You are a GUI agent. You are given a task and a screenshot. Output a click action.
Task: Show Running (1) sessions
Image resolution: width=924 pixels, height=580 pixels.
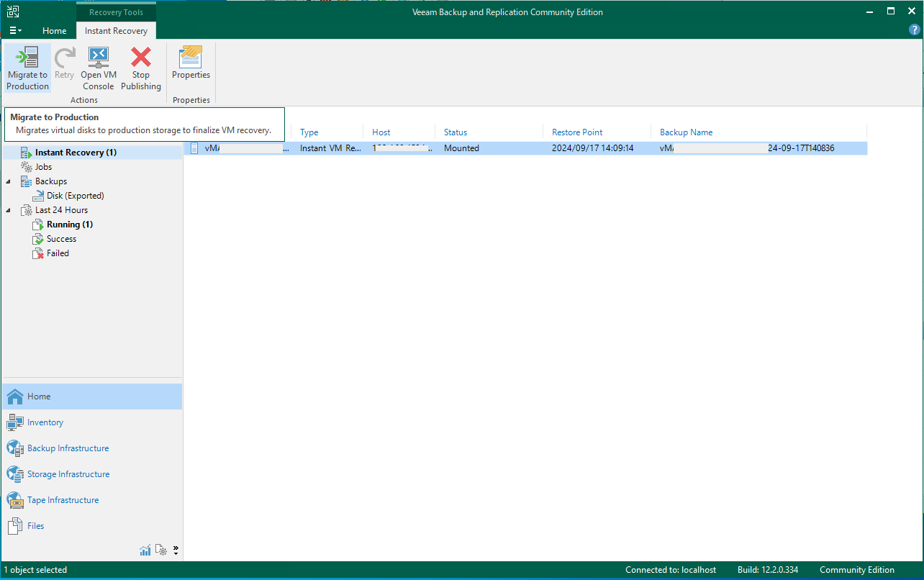(69, 225)
